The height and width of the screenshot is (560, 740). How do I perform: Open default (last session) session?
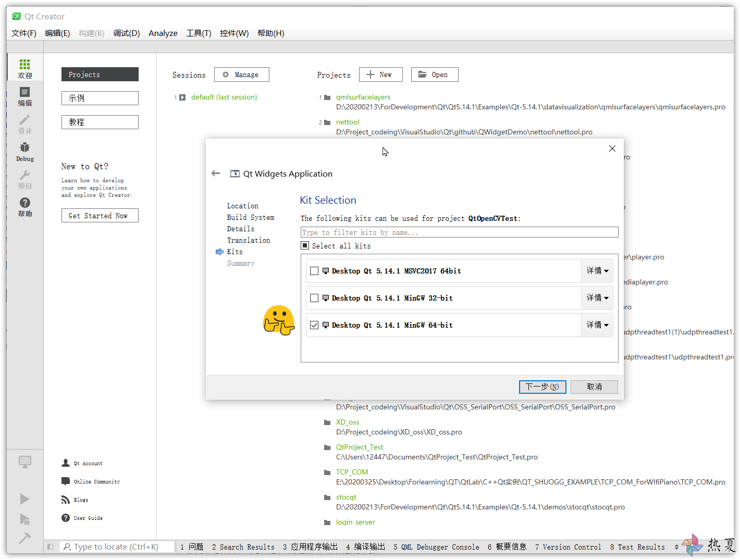(224, 97)
